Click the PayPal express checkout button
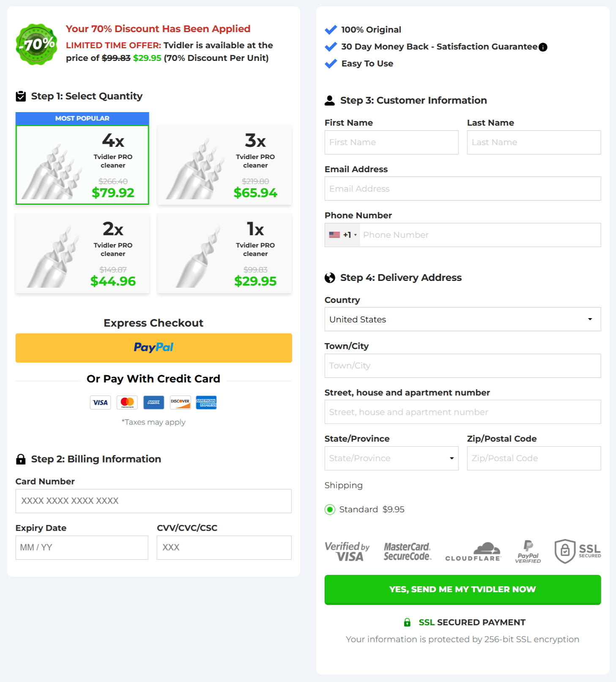The width and height of the screenshot is (616, 682). [x=153, y=347]
